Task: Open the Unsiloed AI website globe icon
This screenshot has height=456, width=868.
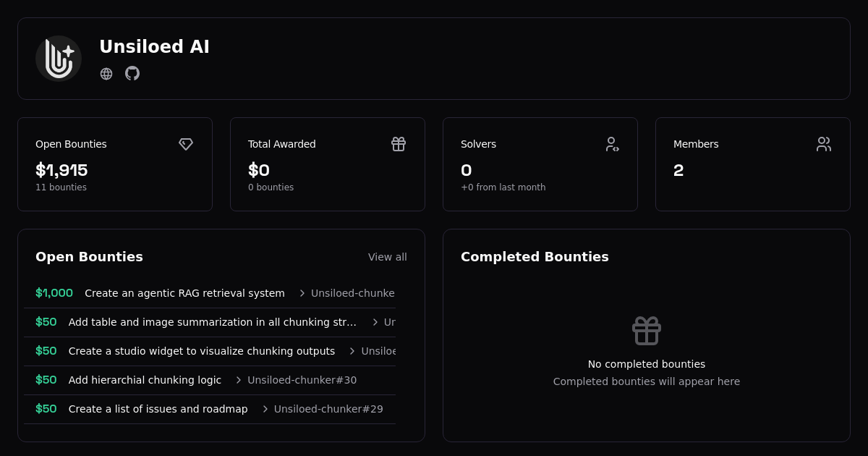Action: [106, 73]
